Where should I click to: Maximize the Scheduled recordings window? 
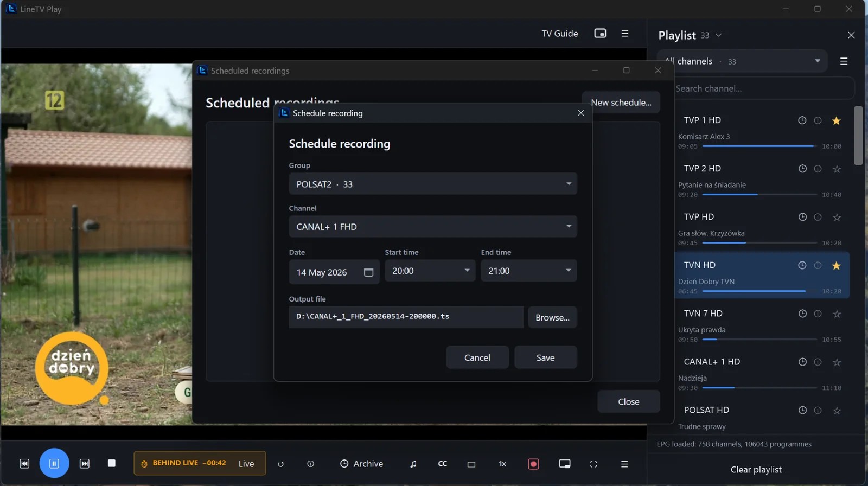[627, 71]
